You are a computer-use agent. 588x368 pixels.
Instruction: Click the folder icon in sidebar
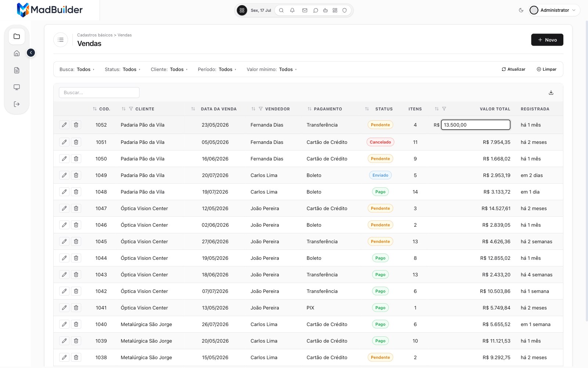17,36
